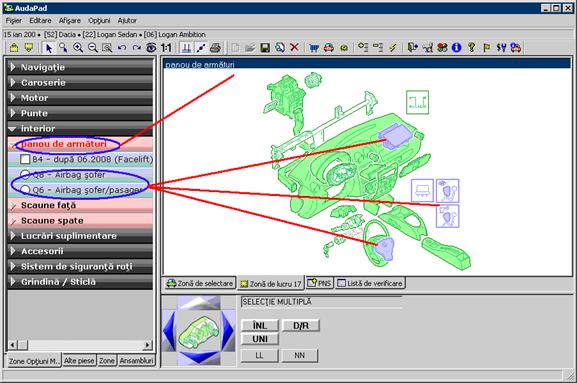Click the printer icon in toolbar
The width and height of the screenshot is (577, 383).
[x=216, y=48]
